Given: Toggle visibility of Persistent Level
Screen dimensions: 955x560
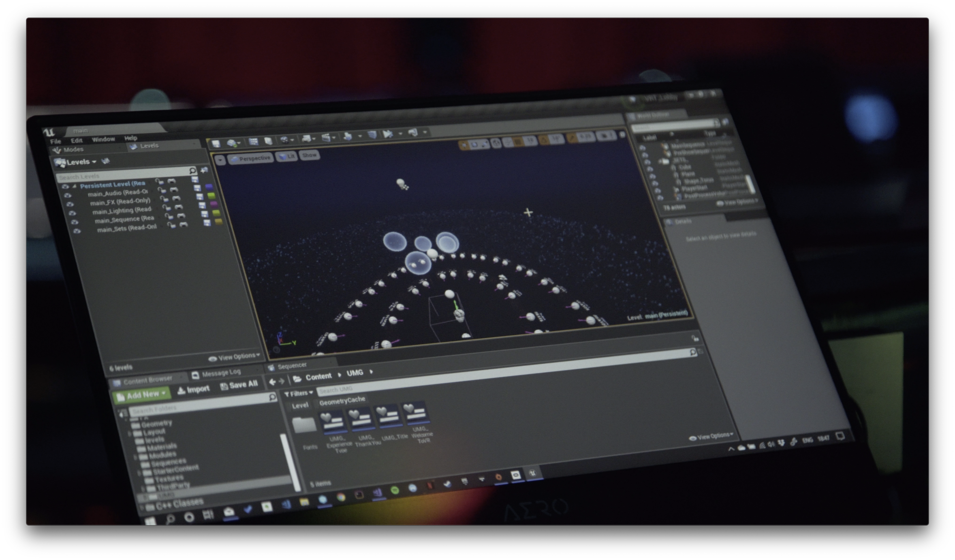Looking at the screenshot, I should [65, 187].
